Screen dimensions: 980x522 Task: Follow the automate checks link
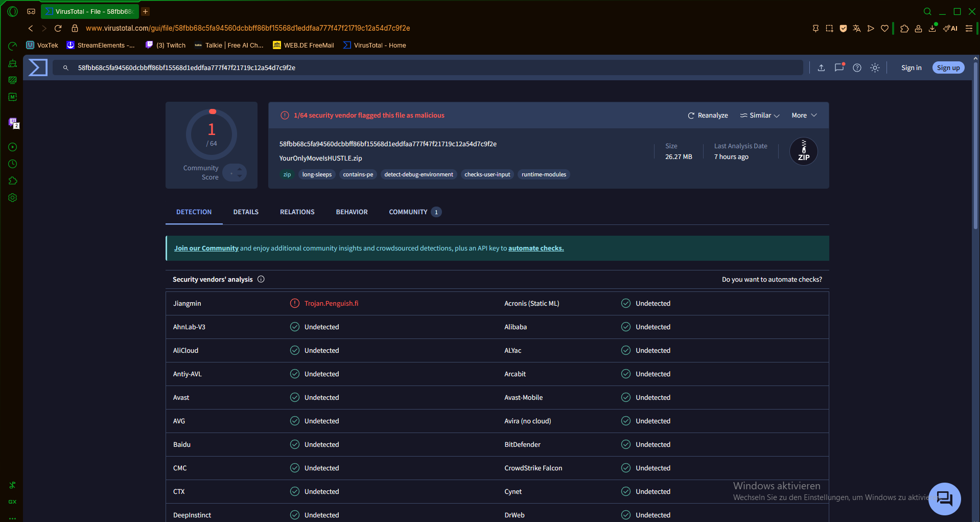tap(536, 248)
